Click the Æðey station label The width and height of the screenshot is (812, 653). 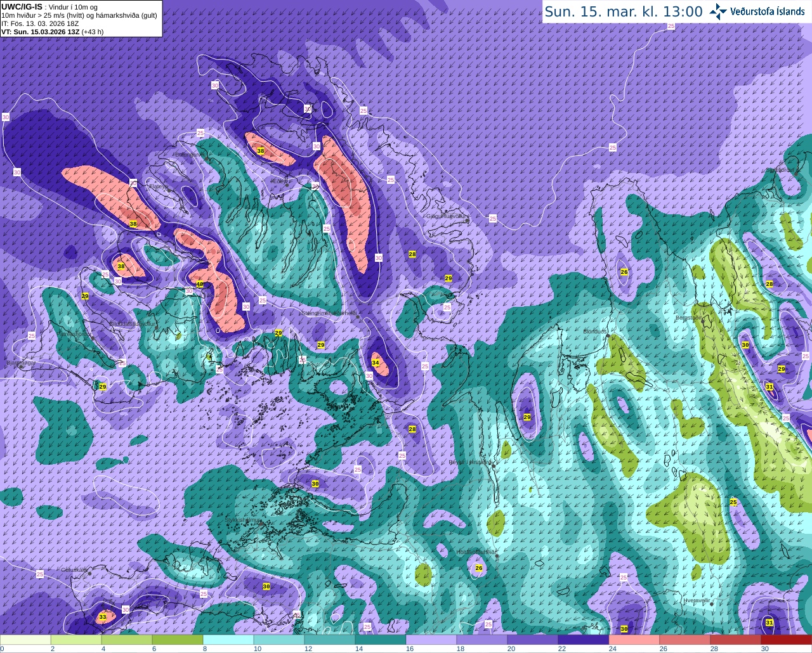(x=280, y=181)
